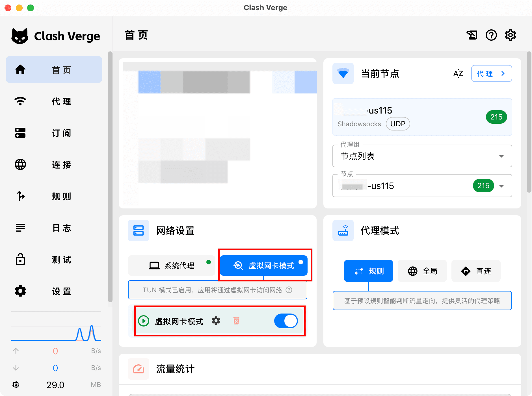This screenshot has width=532, height=396.
Task: Click the download arrow speed indicator
Action: 16,368
